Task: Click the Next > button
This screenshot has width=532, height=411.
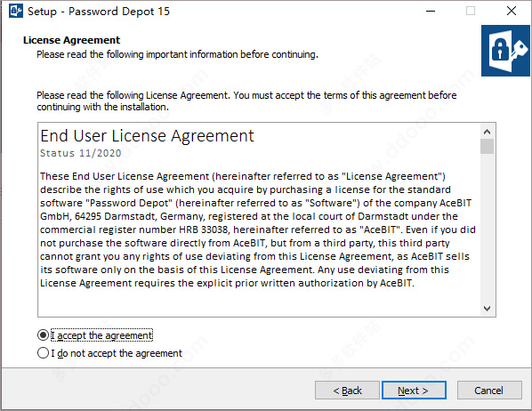Action: pyautogui.click(x=414, y=391)
